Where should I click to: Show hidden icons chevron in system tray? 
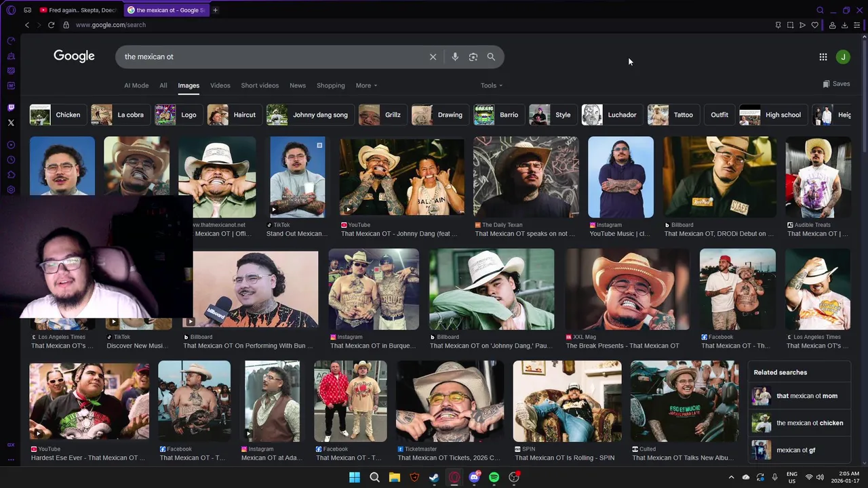[731, 477]
